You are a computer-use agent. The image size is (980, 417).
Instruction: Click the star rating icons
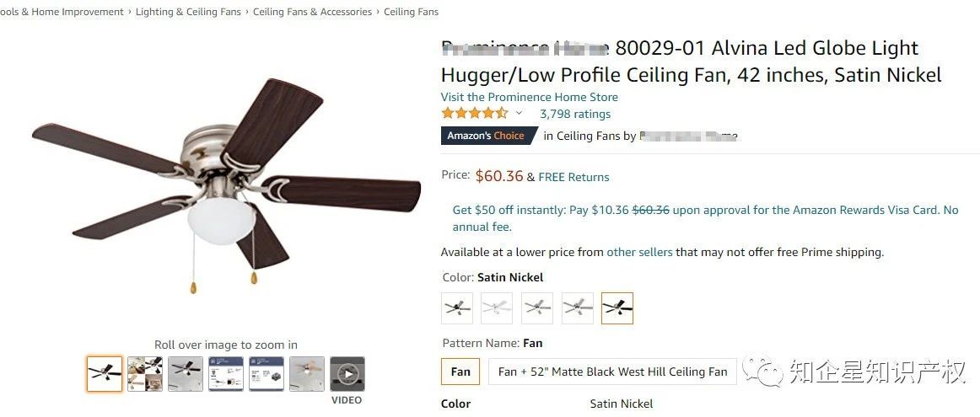[x=474, y=114]
